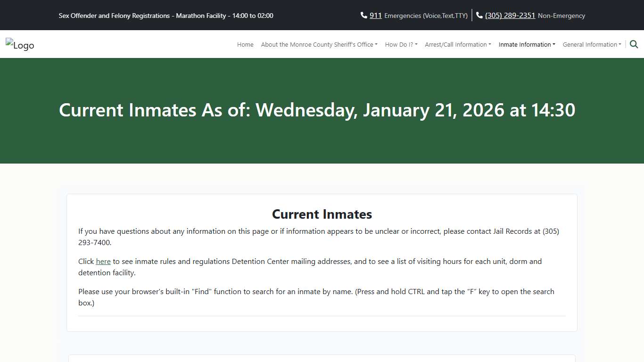Go to the Home menu item
The image size is (644, 362).
pos(245,45)
